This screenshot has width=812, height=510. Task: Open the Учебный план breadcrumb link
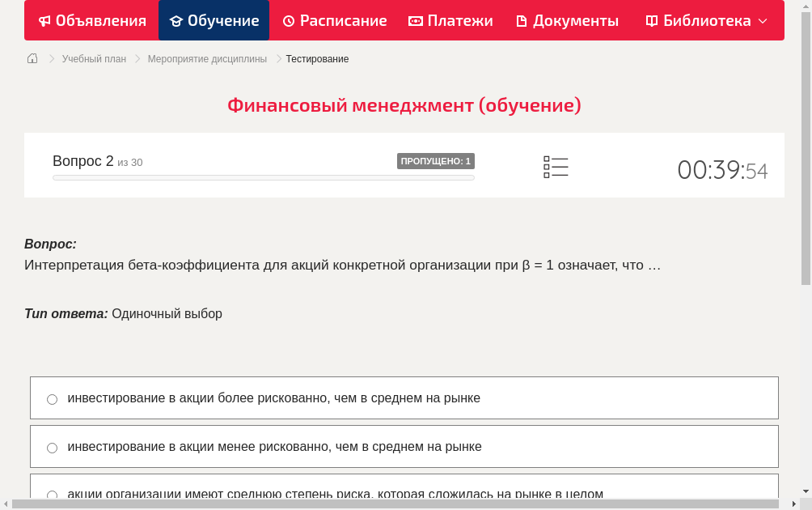click(x=93, y=58)
